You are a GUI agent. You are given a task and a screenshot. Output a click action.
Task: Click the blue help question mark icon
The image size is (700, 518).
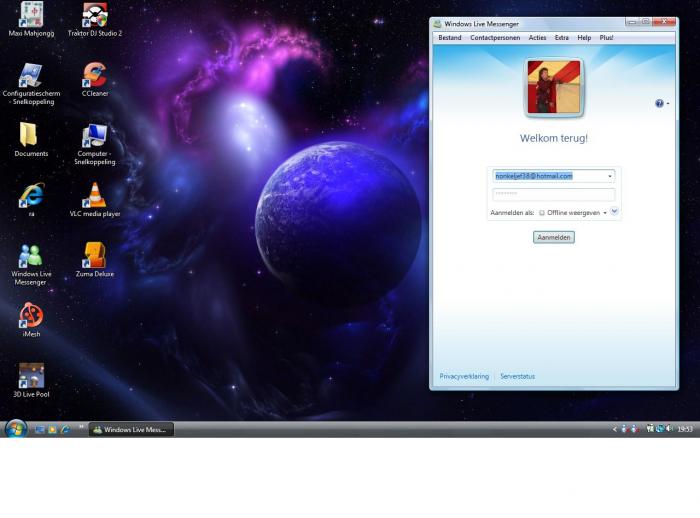click(659, 103)
